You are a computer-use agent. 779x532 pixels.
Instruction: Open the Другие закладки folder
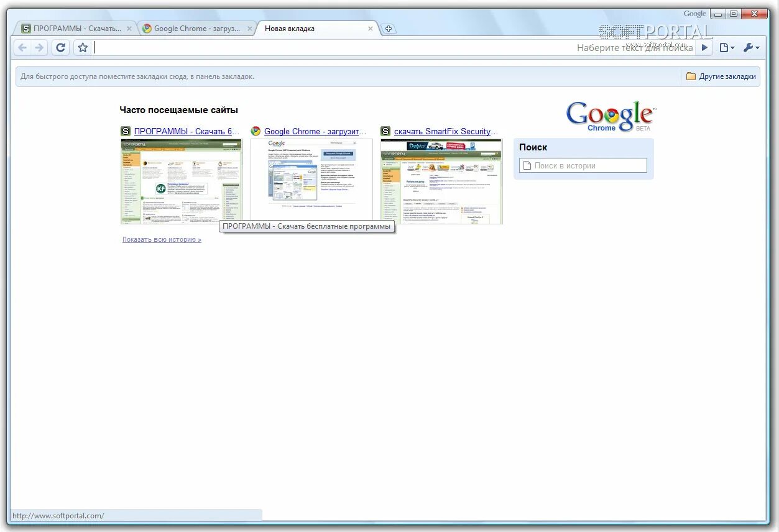click(x=721, y=76)
